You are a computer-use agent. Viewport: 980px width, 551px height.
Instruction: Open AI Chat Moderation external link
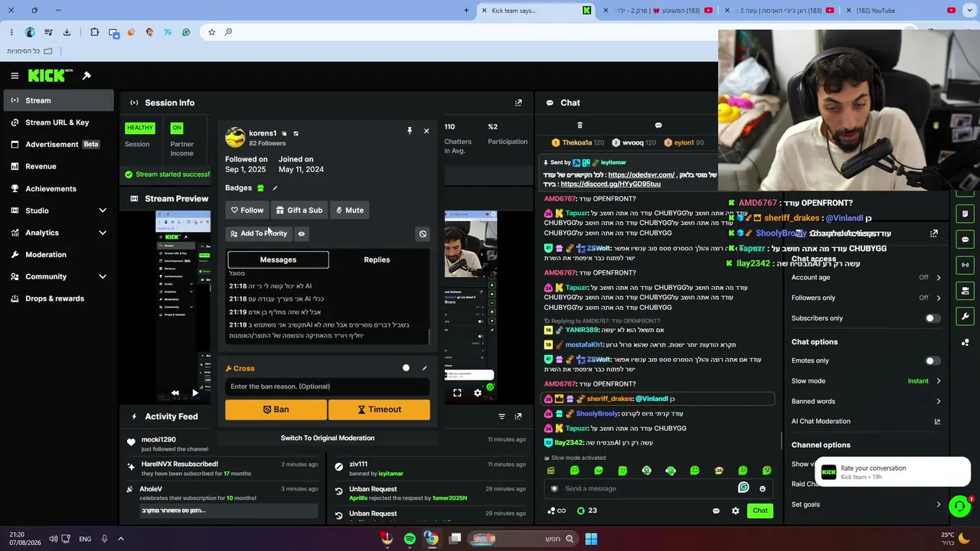tap(937, 422)
